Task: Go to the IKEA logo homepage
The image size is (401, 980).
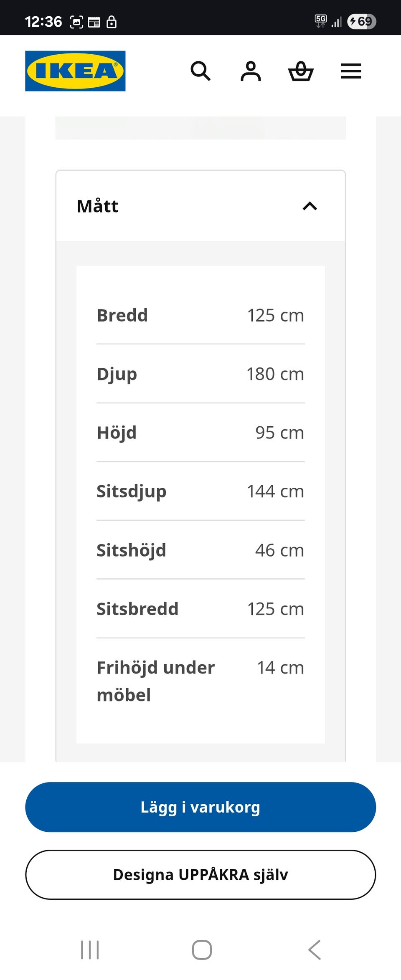Action: point(75,71)
